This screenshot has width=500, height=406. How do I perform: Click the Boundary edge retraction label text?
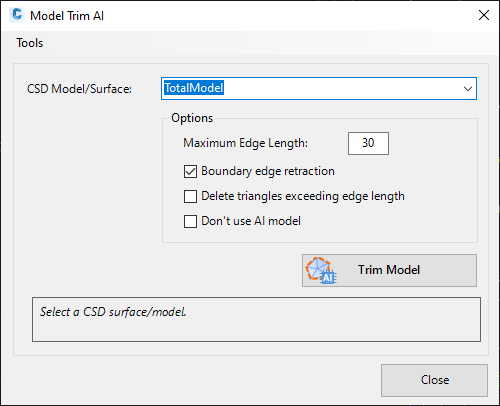tap(268, 171)
